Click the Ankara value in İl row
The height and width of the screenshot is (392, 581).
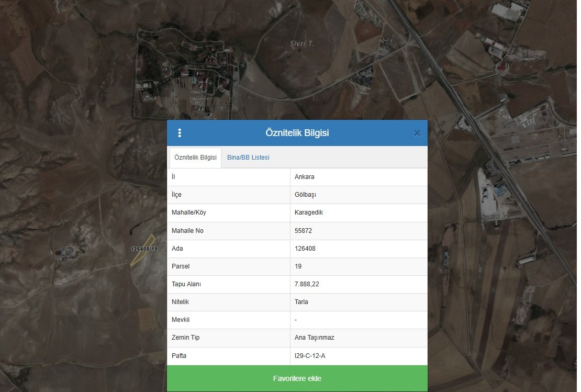tap(305, 177)
